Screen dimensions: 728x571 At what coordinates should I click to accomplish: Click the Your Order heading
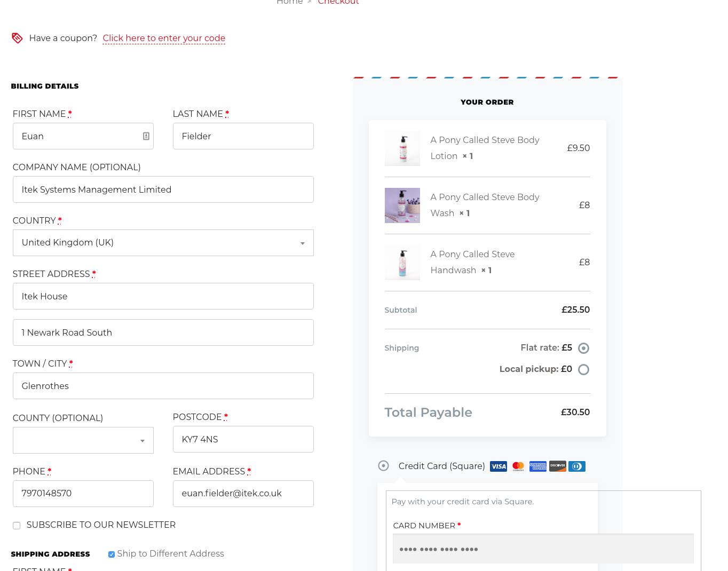pos(487,102)
